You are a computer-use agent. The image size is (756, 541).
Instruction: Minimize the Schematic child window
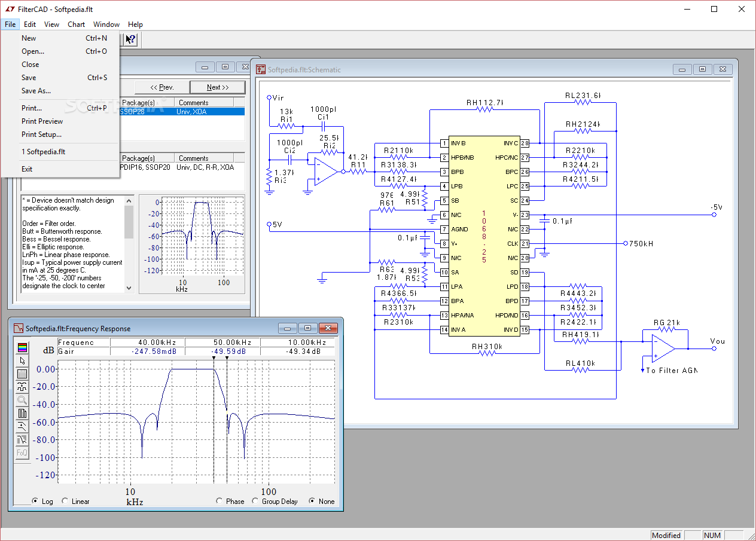[x=684, y=69]
